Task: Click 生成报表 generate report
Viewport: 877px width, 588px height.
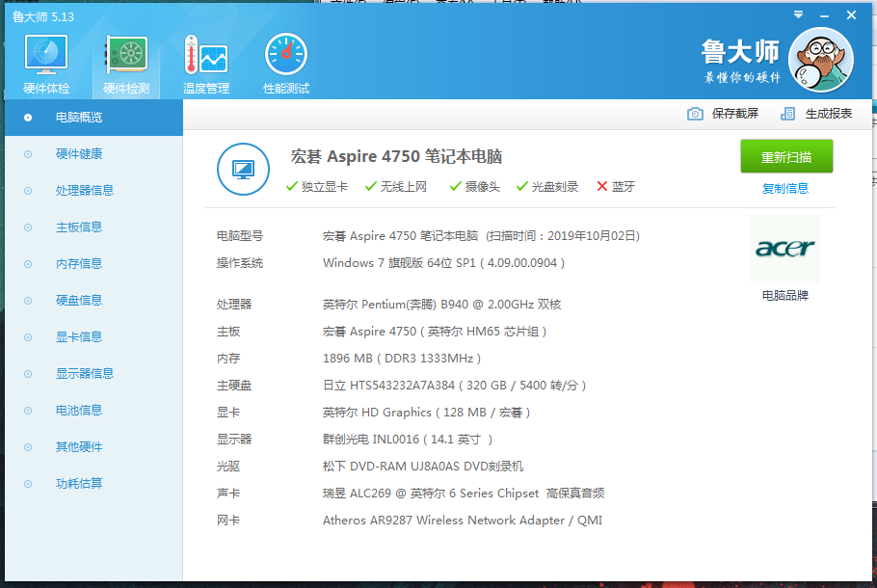Action: pos(829,114)
